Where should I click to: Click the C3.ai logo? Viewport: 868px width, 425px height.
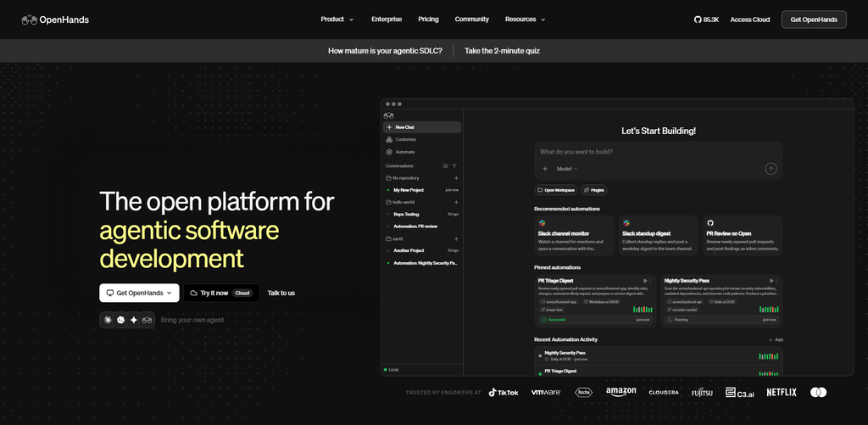pyautogui.click(x=739, y=393)
